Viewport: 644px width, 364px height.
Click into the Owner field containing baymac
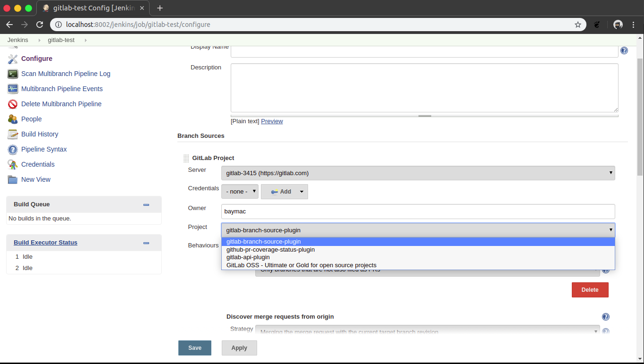418,212
